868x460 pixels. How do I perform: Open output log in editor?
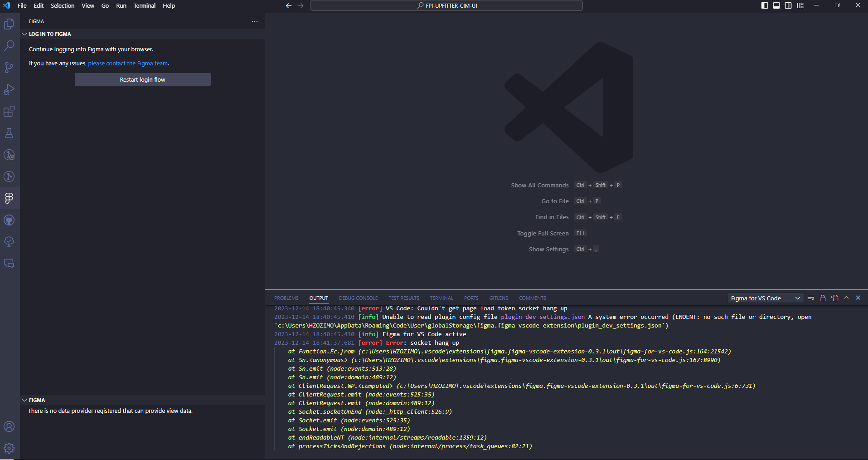[x=834, y=298]
